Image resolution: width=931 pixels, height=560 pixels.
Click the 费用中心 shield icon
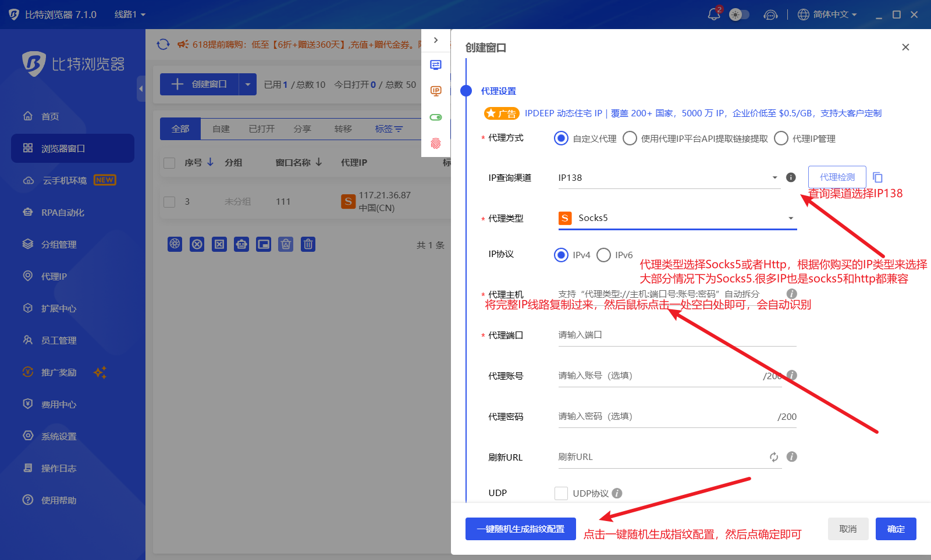[27, 404]
